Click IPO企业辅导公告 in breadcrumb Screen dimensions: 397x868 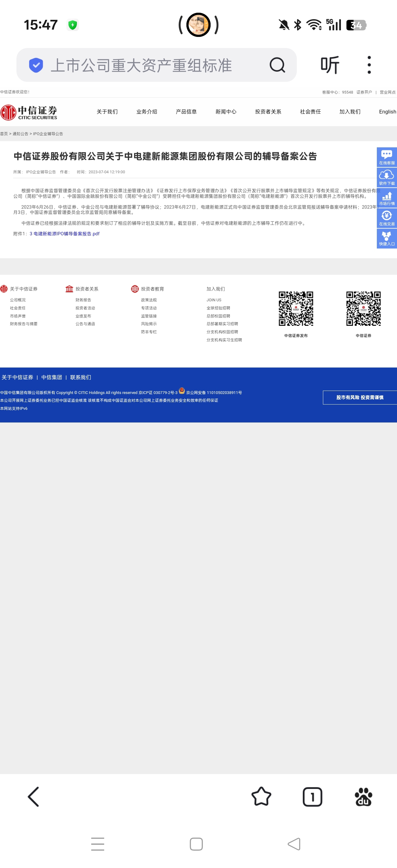pyautogui.click(x=48, y=134)
